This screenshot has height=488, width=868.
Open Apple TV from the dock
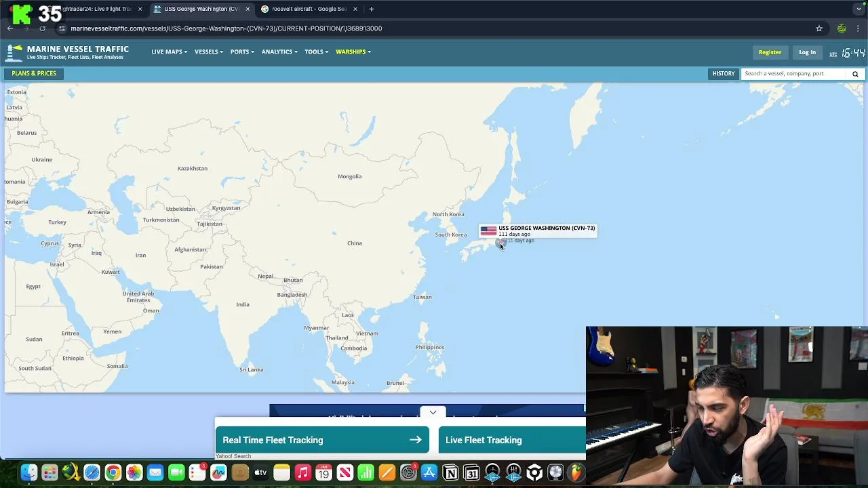[260, 472]
